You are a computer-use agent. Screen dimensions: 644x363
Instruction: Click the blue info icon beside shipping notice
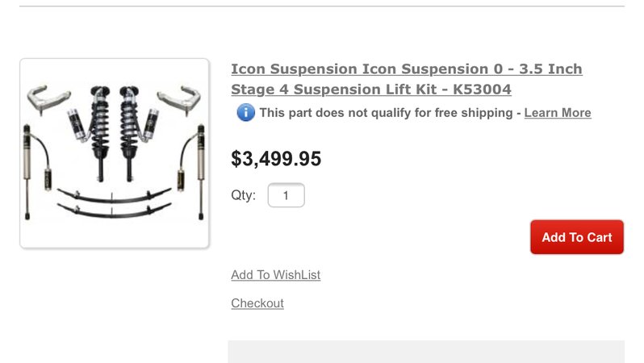coord(245,112)
